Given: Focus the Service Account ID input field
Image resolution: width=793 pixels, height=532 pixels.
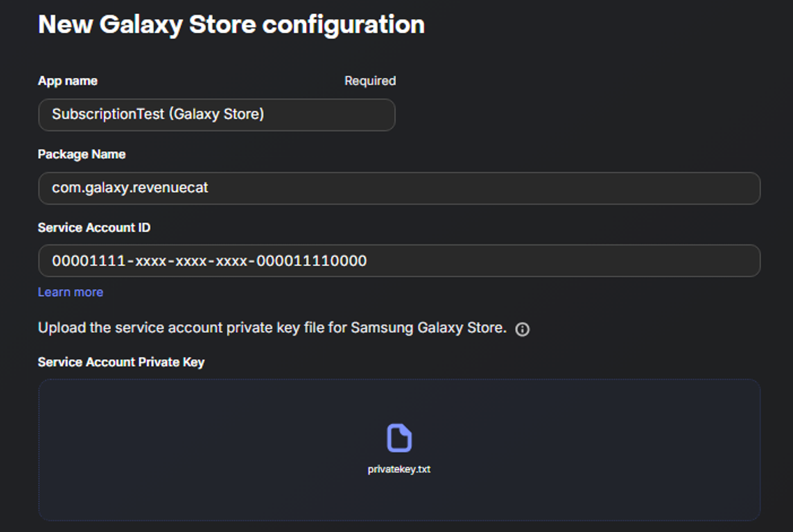Looking at the screenshot, I should pos(399,260).
